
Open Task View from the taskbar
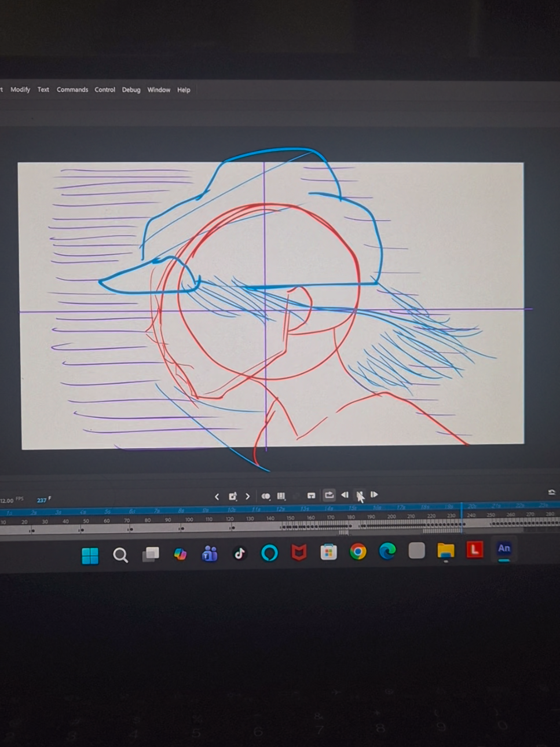pos(151,555)
